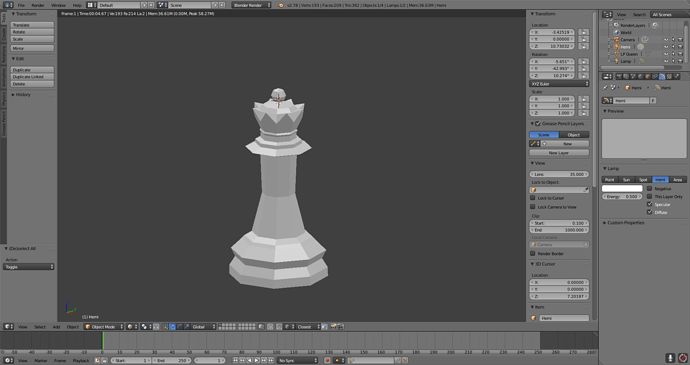Open the Texture properties tab icon
This screenshot has width=690, height=365.
tap(669, 77)
